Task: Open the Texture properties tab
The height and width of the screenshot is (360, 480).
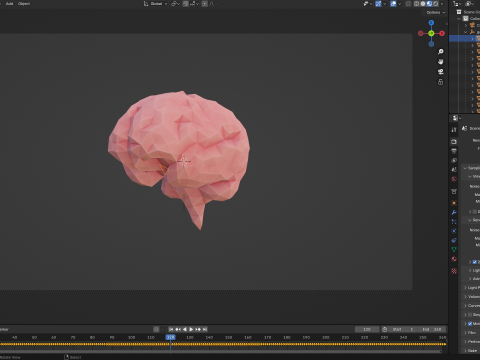Action: (x=454, y=271)
